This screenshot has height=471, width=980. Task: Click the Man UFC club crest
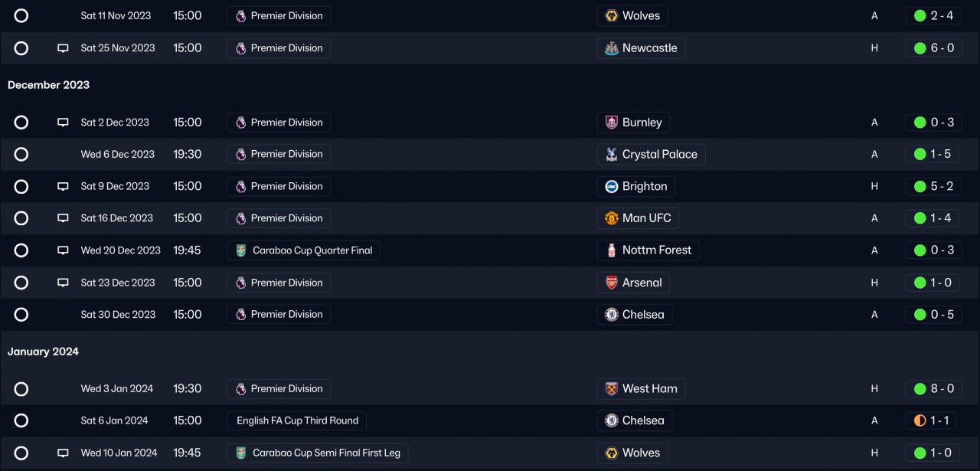(x=612, y=218)
